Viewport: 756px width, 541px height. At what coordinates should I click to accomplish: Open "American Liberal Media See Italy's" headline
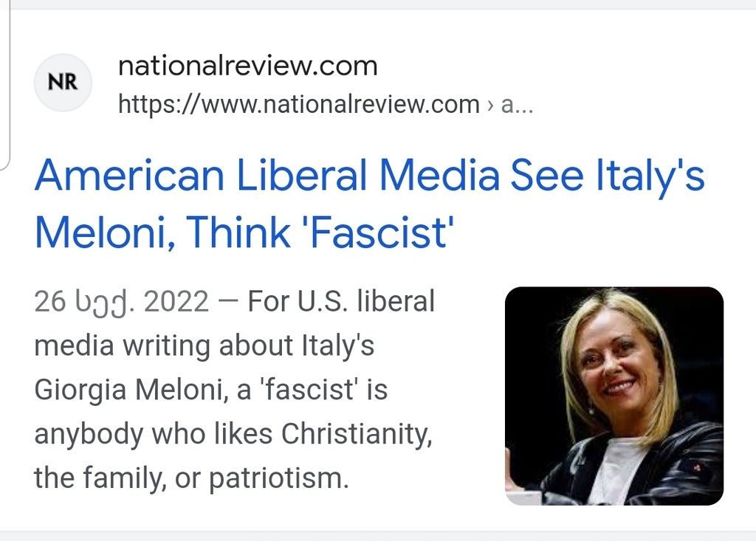370,176
